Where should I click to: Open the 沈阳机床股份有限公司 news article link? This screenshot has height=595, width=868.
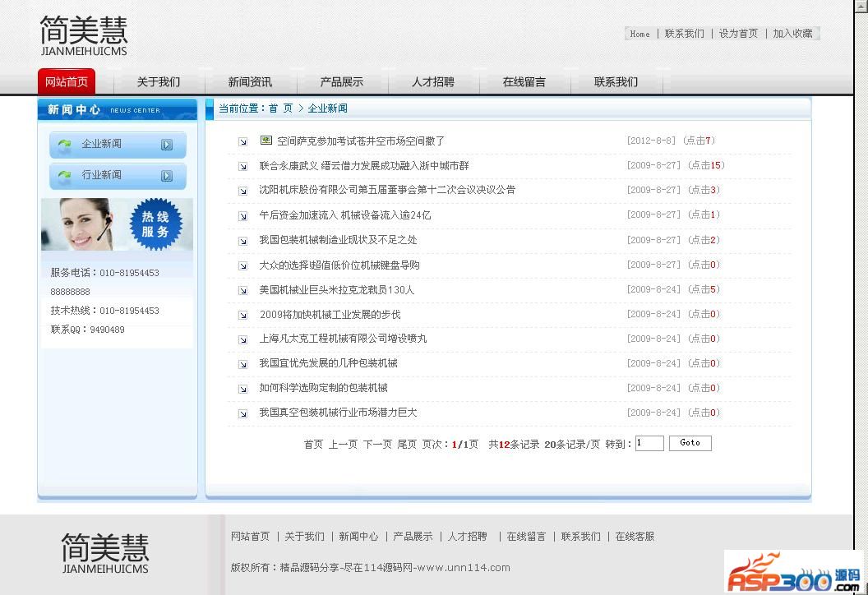387,190
